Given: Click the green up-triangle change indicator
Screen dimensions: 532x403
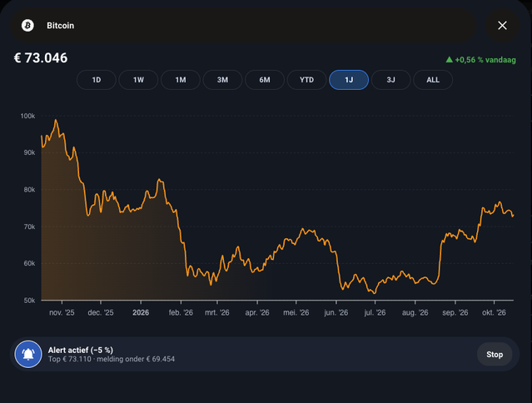Looking at the screenshot, I should 450,60.
